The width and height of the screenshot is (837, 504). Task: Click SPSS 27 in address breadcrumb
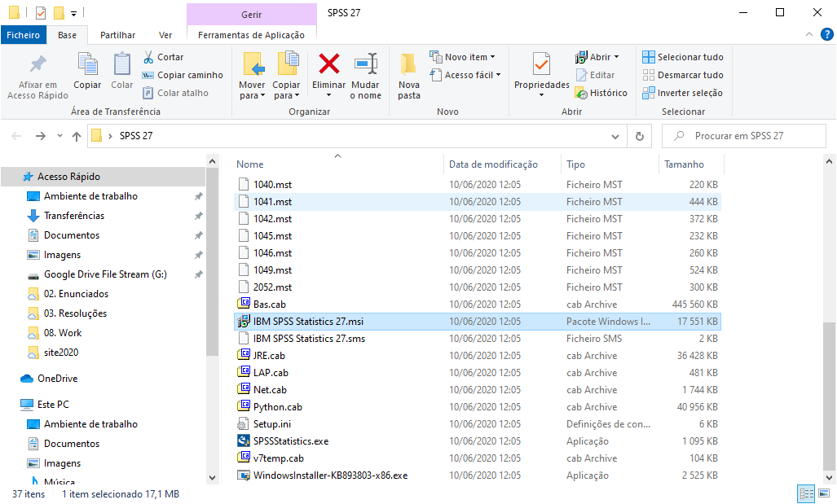coord(136,136)
